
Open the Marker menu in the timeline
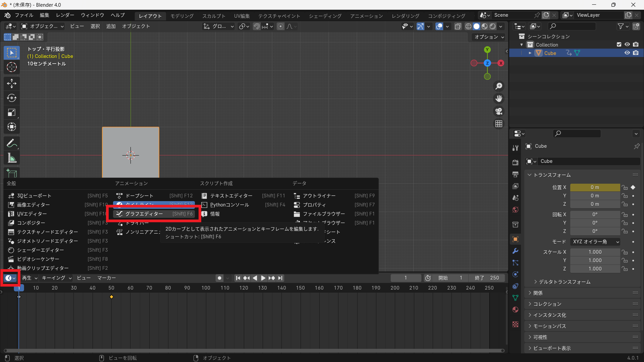pyautogui.click(x=106, y=278)
